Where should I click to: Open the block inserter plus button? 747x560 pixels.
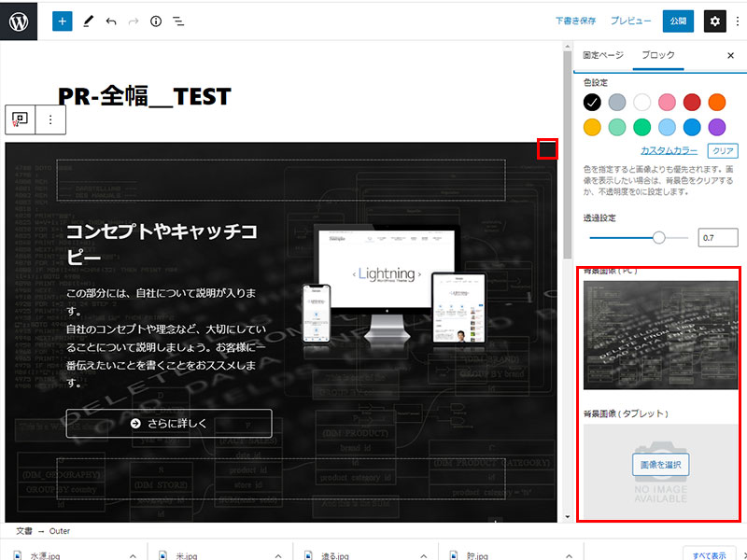[62, 21]
